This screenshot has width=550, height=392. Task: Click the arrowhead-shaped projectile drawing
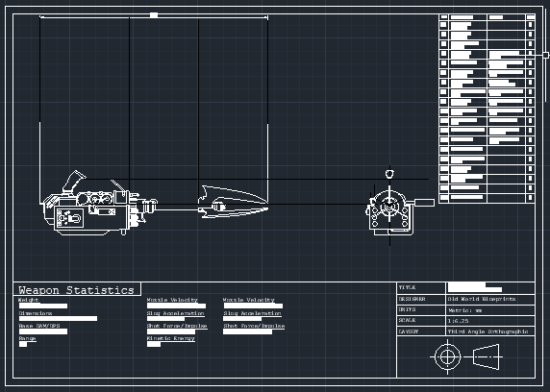(234, 203)
